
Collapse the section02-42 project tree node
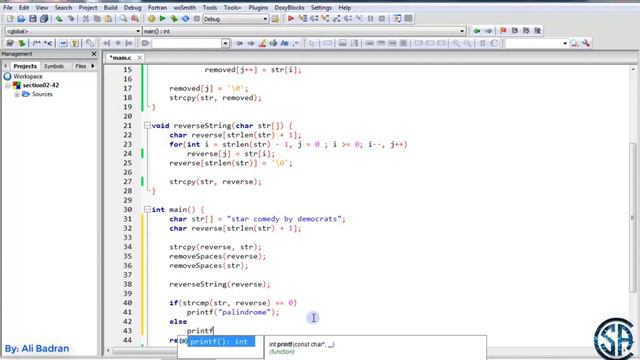[x=7, y=86]
